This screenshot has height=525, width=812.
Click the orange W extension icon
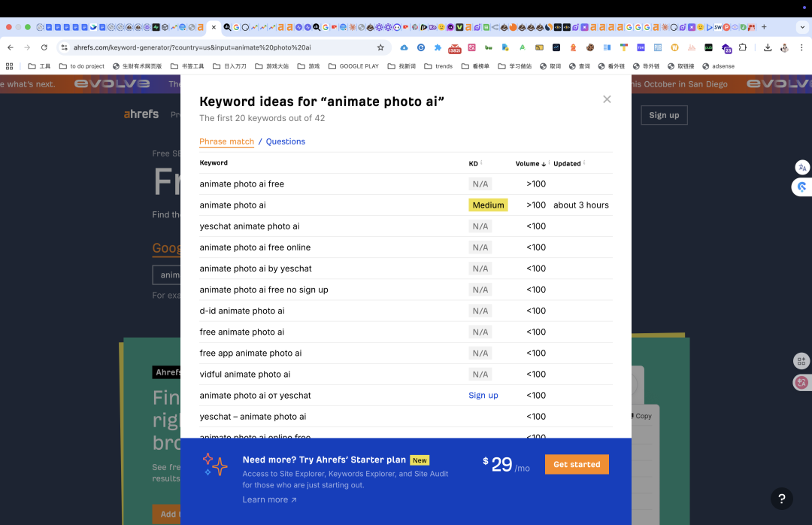(674, 47)
